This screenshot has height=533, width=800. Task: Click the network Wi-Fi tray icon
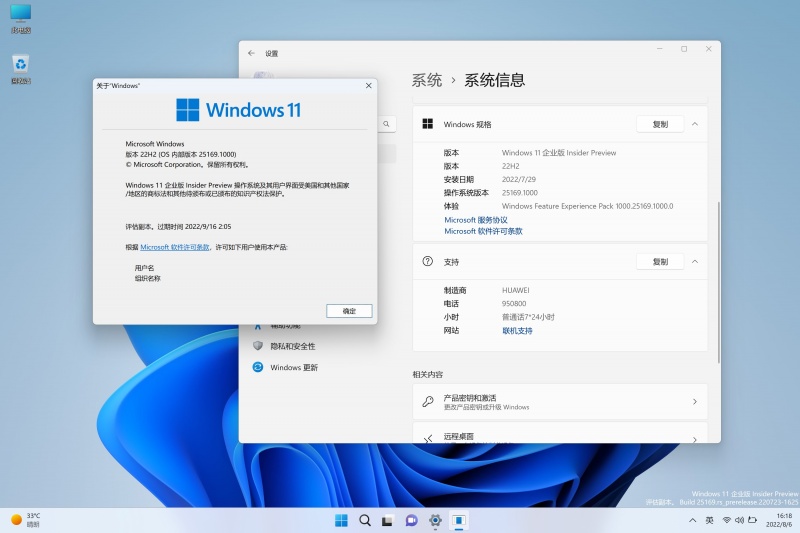[x=727, y=520]
